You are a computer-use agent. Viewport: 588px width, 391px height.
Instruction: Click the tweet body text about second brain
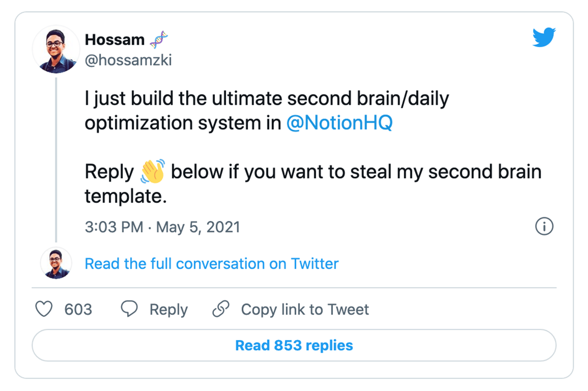click(x=266, y=99)
